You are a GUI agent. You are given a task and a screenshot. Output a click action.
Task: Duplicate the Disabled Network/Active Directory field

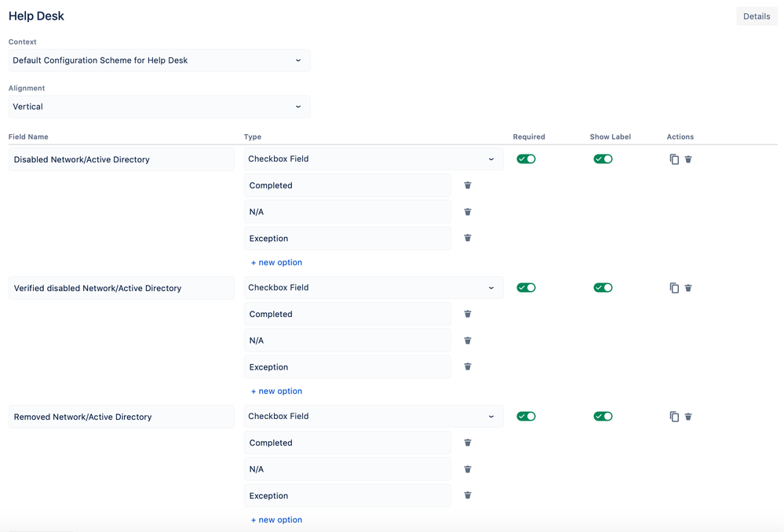674,159
